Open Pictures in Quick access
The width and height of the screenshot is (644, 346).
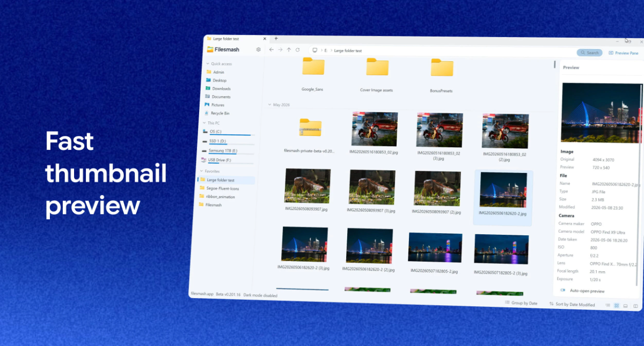[214, 105]
